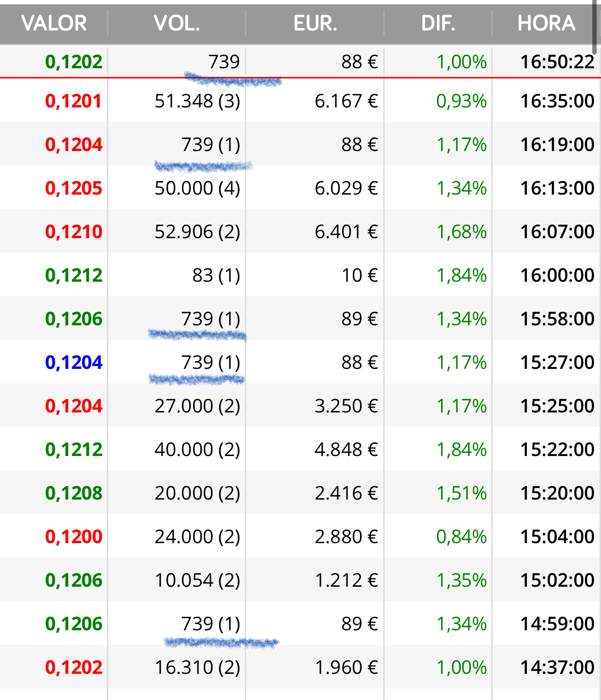Select volume 83 (1)

(x=216, y=275)
